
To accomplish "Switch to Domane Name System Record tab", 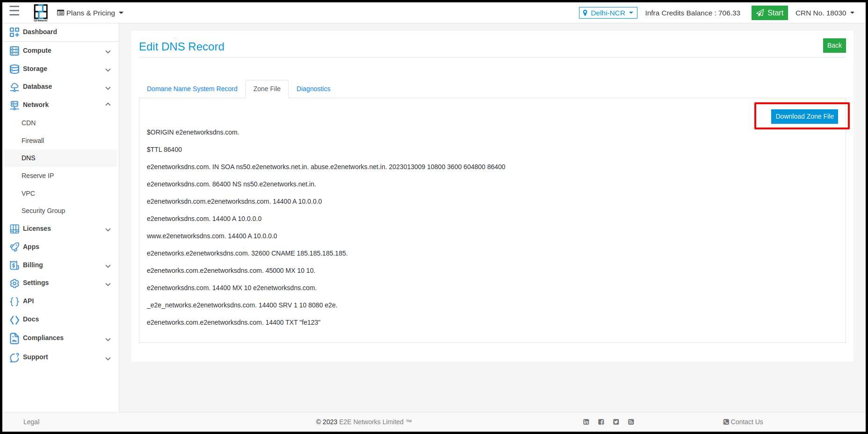I will click(x=192, y=89).
